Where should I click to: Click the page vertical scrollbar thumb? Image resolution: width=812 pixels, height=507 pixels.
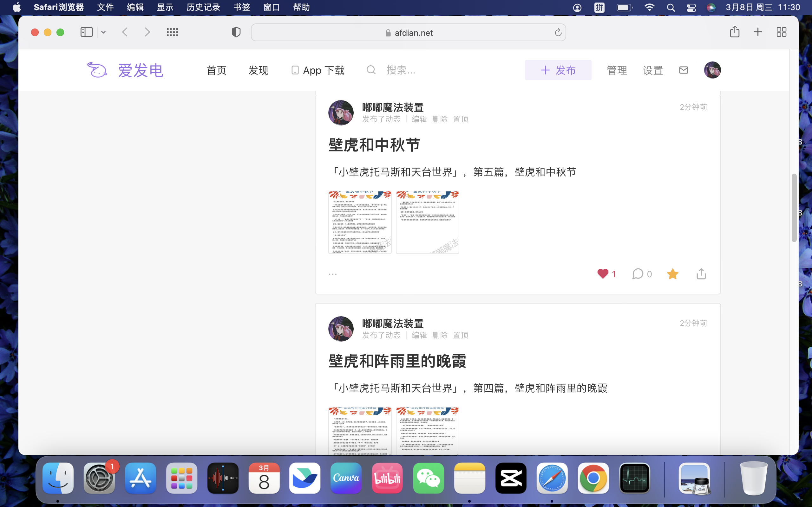(x=794, y=208)
